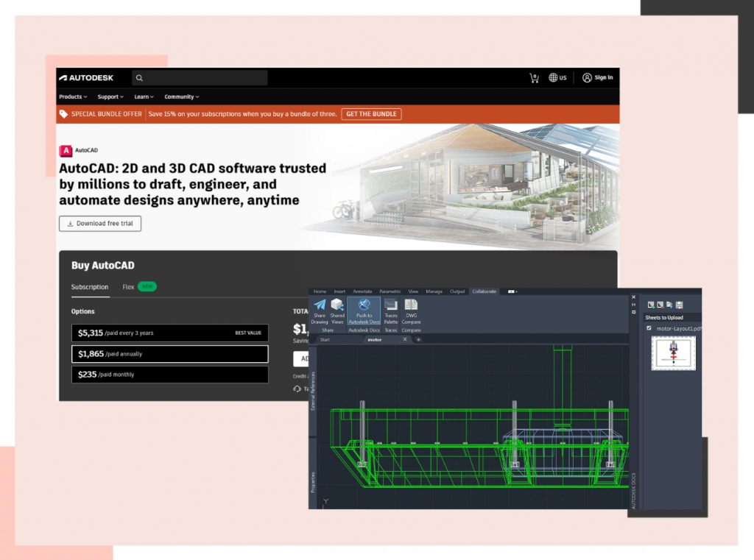Select the Collaborate ribbon tab
The height and width of the screenshot is (560, 754).
point(485,291)
